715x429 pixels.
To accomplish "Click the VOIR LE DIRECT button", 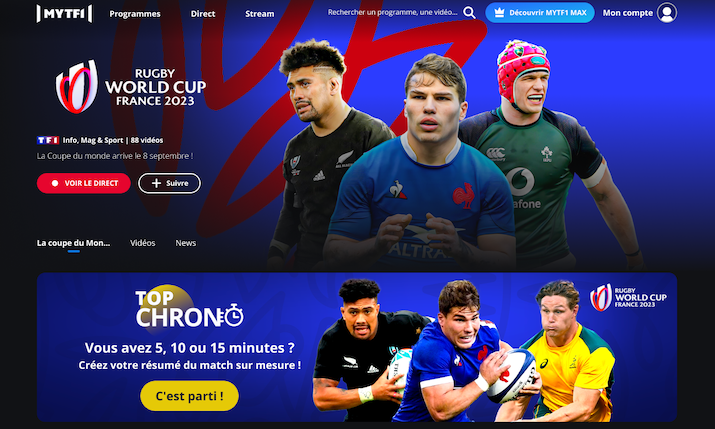I will 84,183.
